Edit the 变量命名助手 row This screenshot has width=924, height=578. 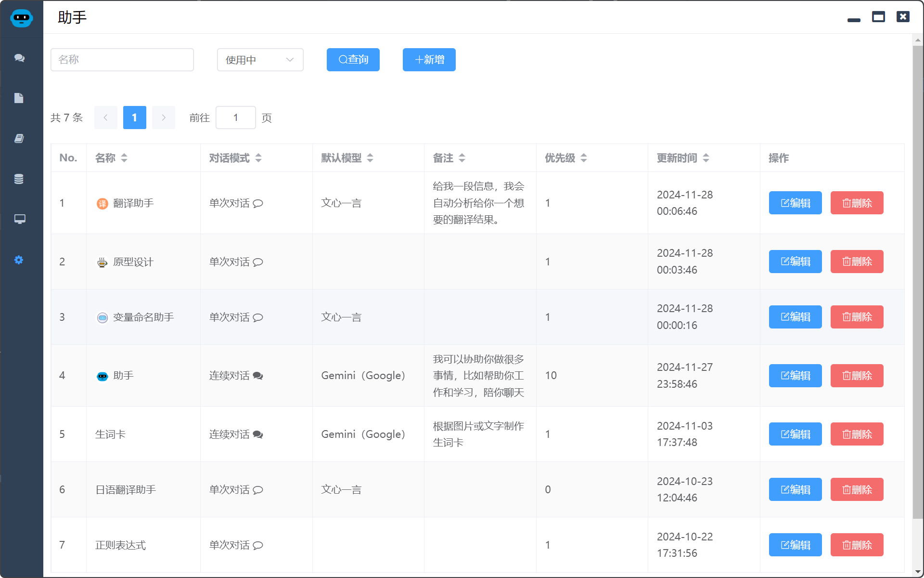point(796,317)
